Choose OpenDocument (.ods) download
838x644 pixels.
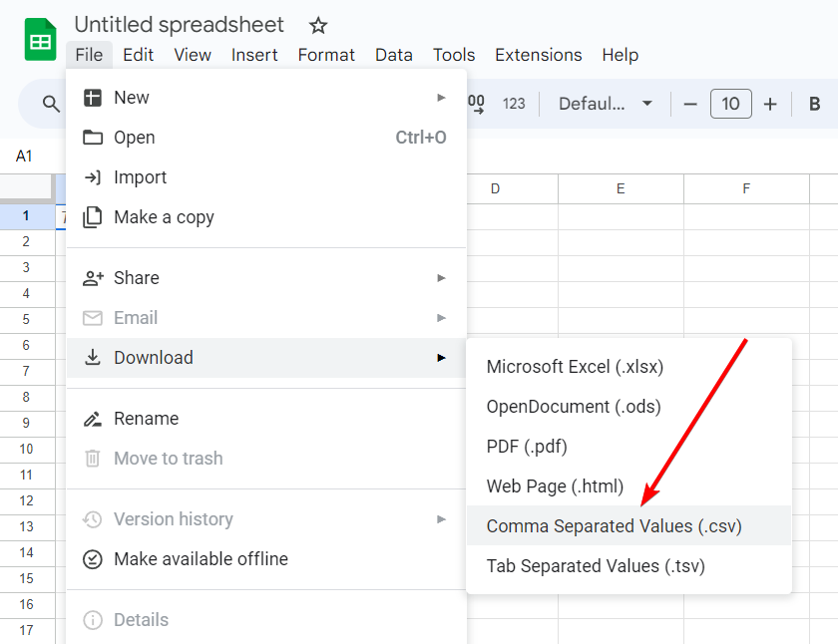point(628,407)
